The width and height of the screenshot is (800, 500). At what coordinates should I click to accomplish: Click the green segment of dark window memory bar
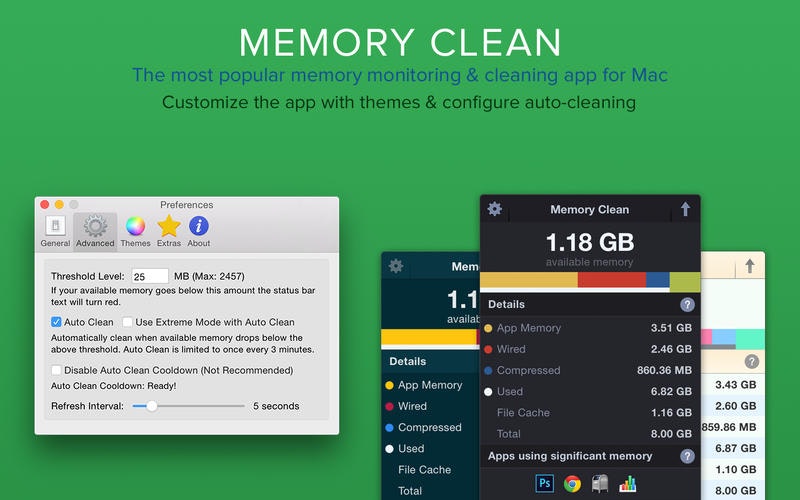pos(685,280)
